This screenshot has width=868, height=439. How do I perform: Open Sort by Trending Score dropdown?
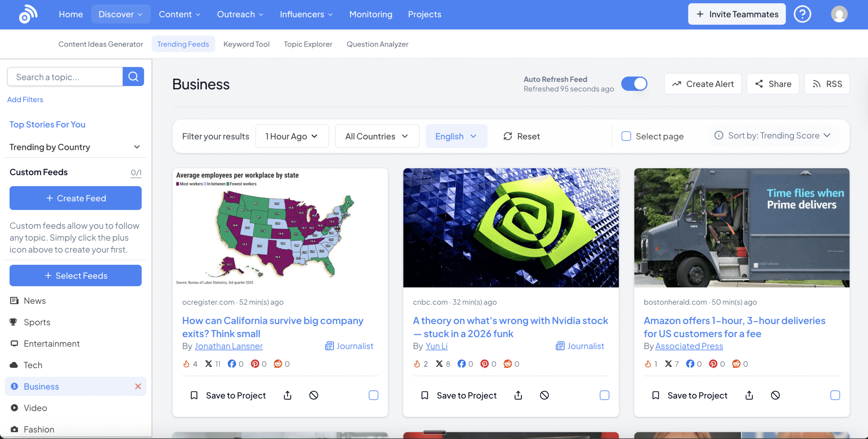[x=773, y=136]
